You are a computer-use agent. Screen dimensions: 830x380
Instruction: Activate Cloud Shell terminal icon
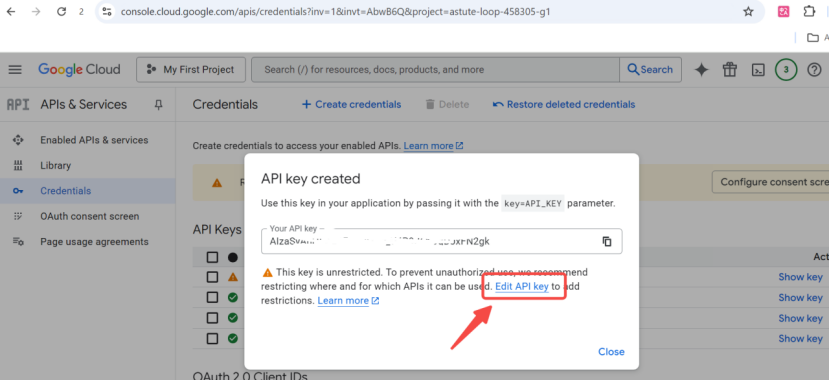[x=758, y=70]
